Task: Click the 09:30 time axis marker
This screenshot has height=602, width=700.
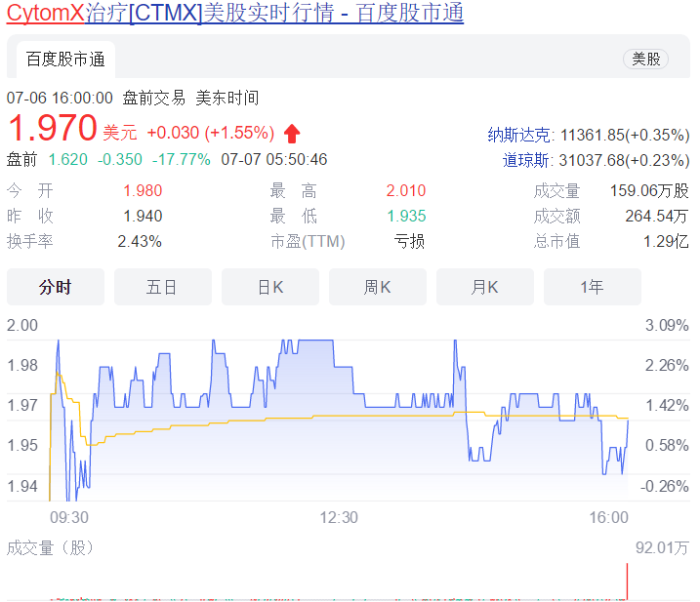Action: click(x=68, y=517)
